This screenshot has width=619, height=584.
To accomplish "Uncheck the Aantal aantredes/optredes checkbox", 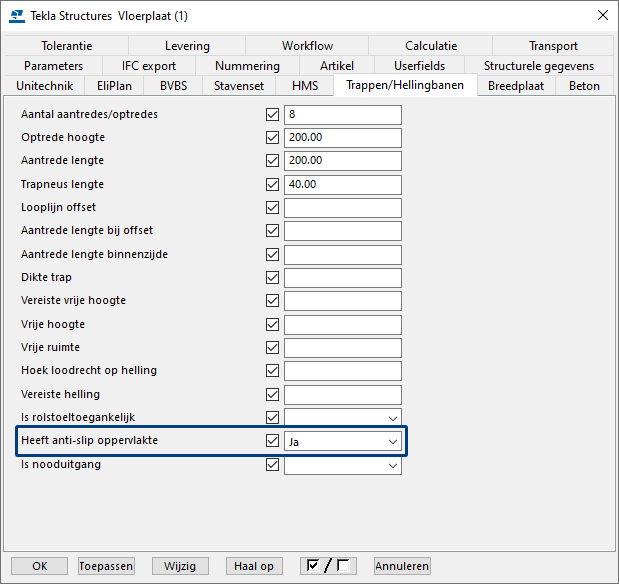I will click(x=273, y=115).
